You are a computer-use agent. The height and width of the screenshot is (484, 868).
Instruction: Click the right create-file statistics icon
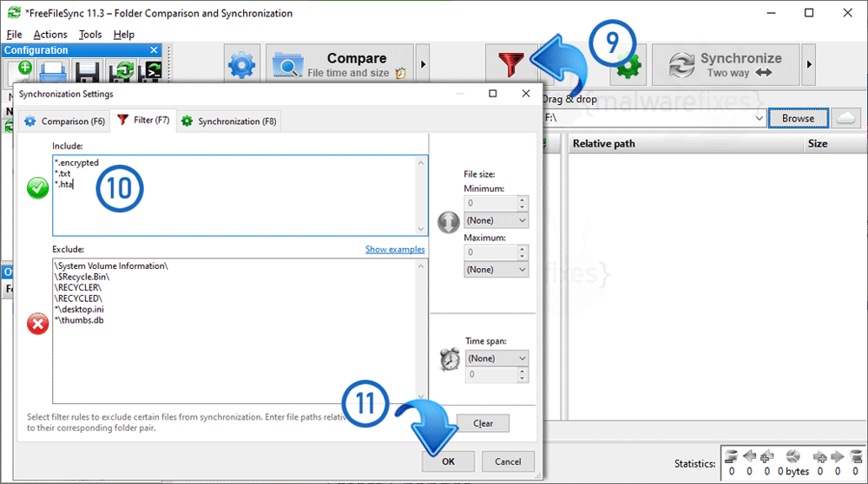coord(820,456)
